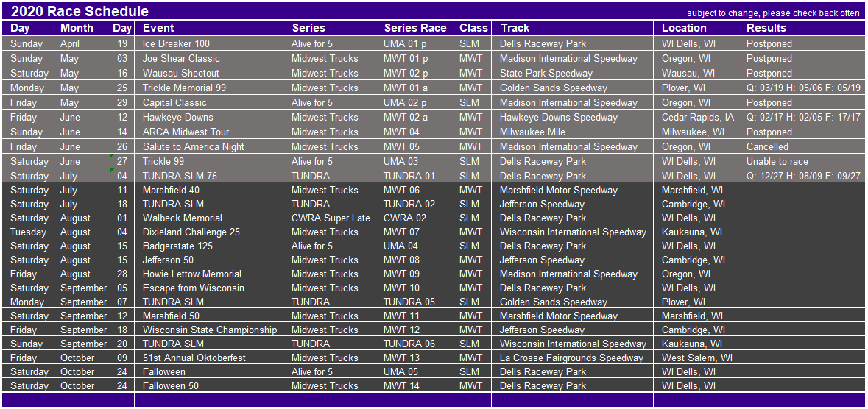
Task: Select the 'Results' column header
Action: click(x=801, y=28)
